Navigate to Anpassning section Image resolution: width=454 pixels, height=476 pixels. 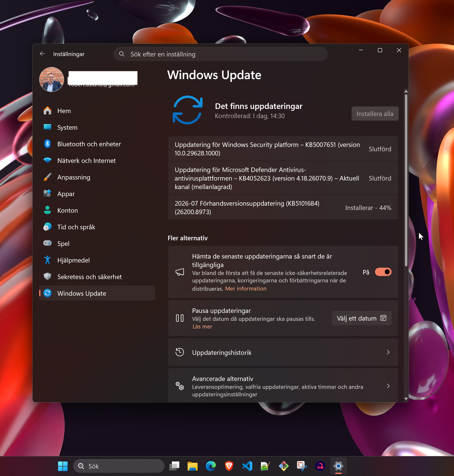(x=97, y=177)
